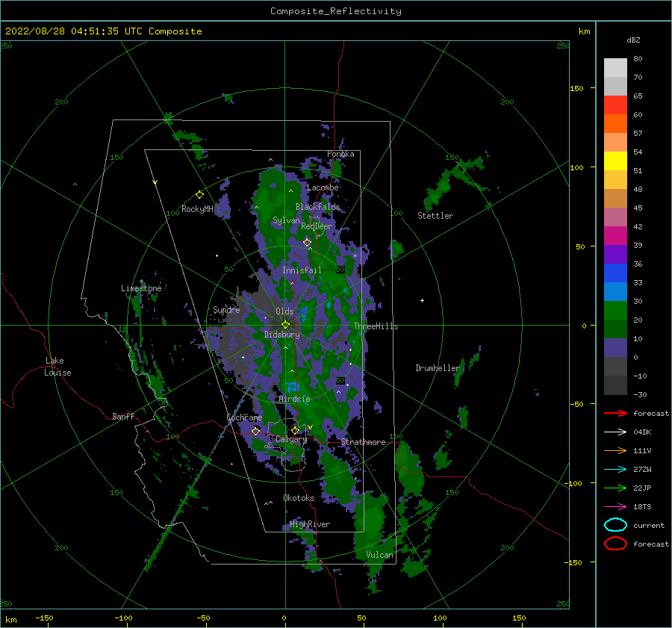
Task: Click the dBZ legend heading
Action: [633, 40]
